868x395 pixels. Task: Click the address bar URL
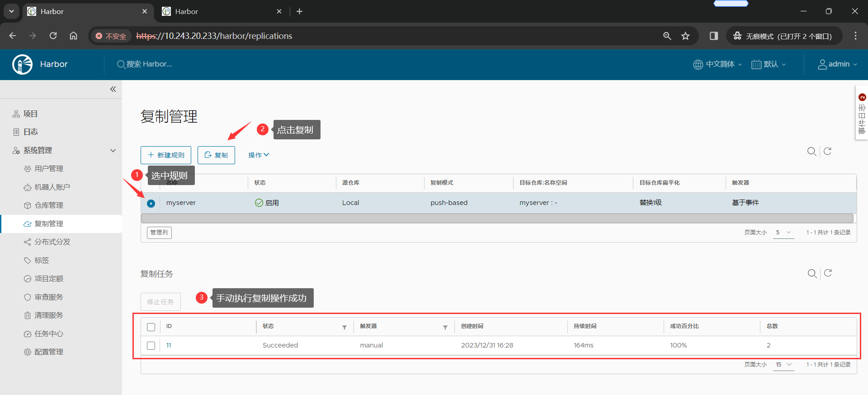(214, 36)
